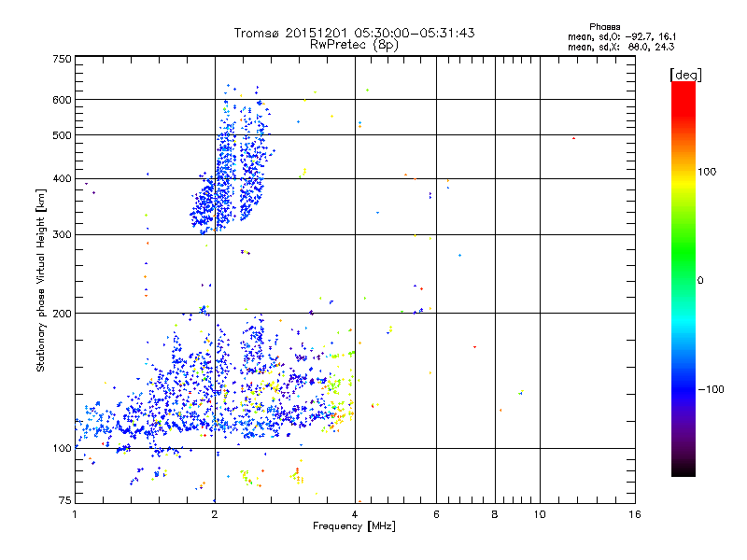Select the 'RwPretec (8p)' subtitle text
Screen dimensions: 747x560
354,45
